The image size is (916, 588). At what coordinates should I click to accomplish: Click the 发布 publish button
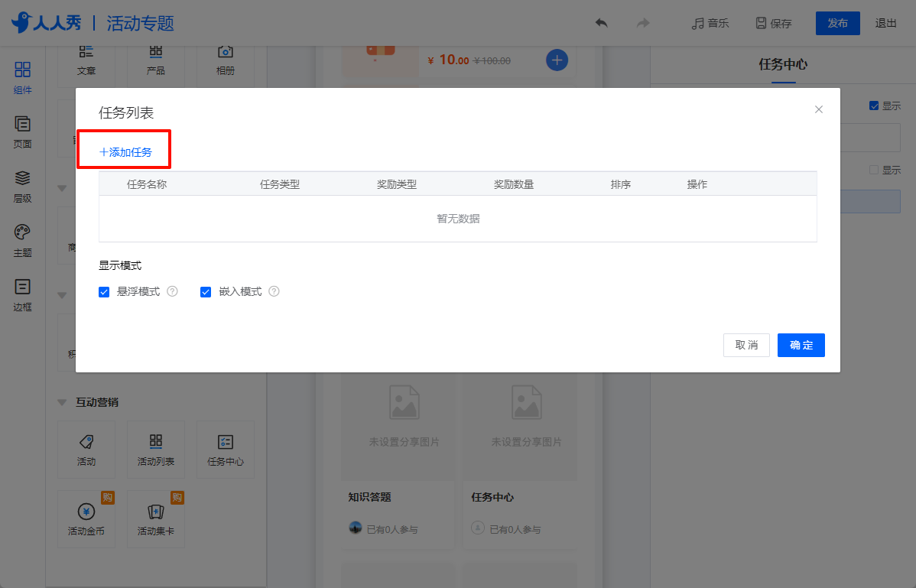[838, 24]
